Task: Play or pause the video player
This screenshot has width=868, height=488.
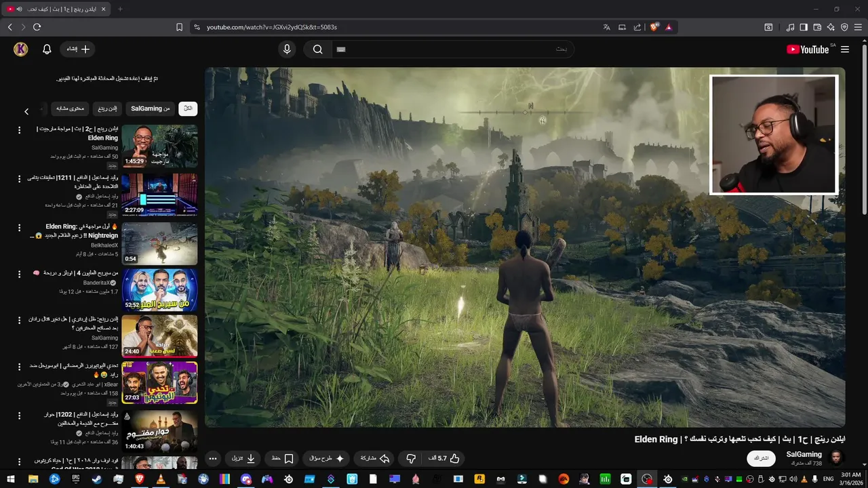Action: (525, 247)
